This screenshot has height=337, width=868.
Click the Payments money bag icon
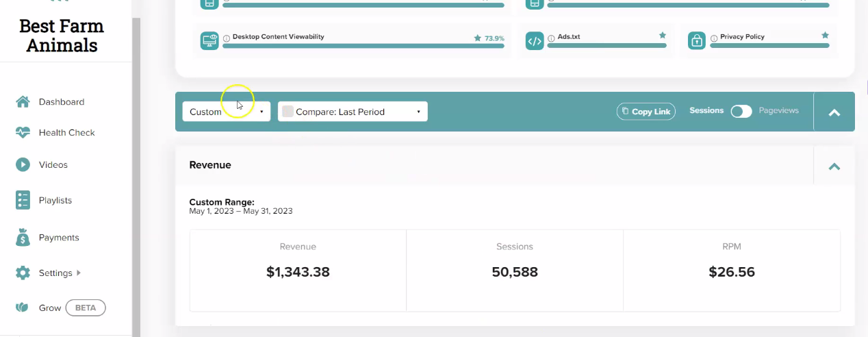point(23,237)
